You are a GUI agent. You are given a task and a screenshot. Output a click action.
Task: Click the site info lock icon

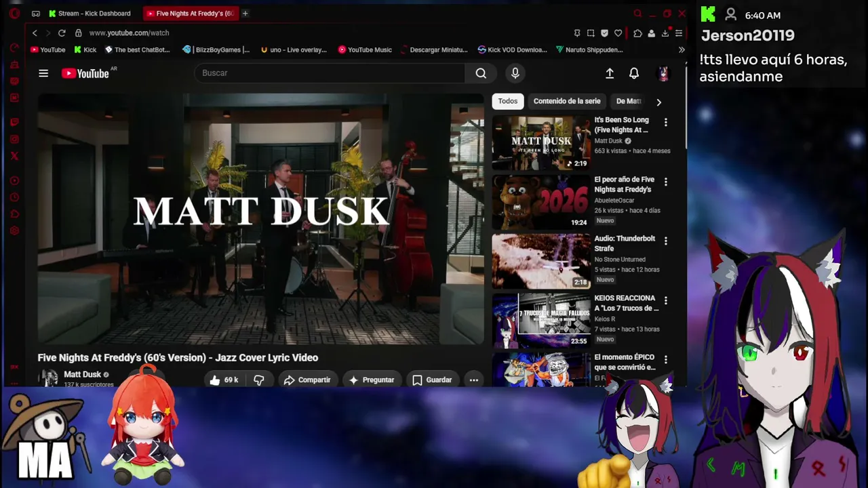click(x=78, y=33)
